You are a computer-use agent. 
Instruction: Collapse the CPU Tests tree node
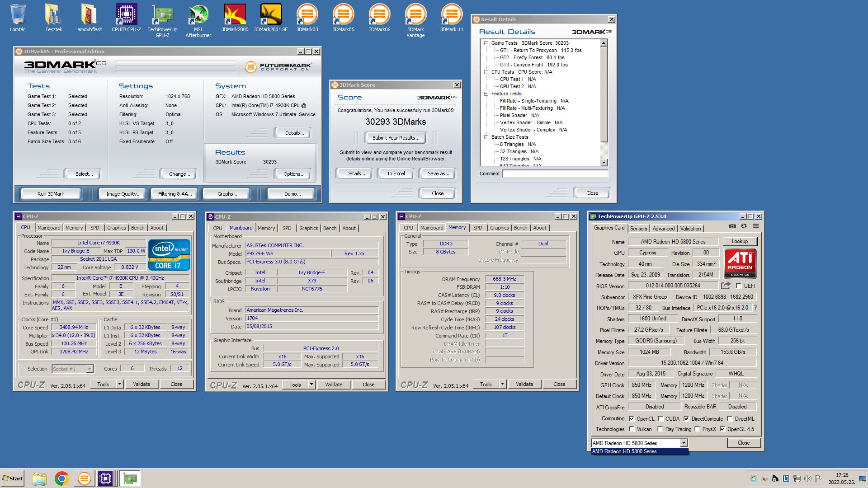click(486, 72)
